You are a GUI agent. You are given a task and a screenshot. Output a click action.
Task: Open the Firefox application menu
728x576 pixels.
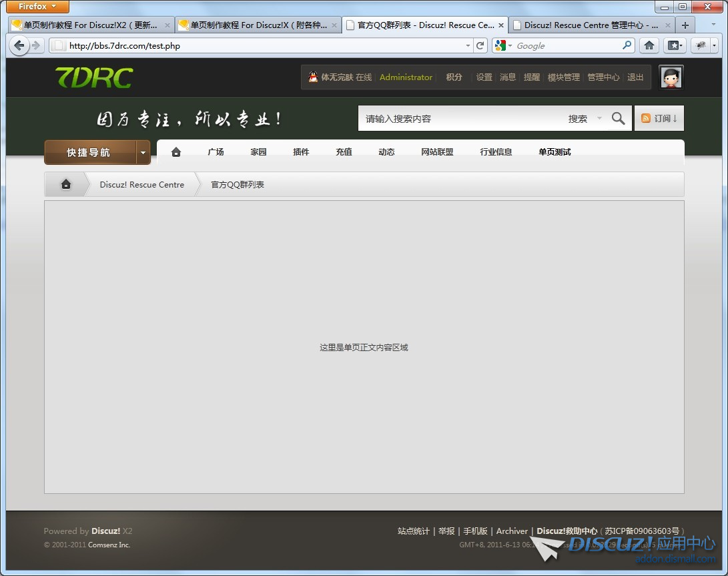[37, 7]
